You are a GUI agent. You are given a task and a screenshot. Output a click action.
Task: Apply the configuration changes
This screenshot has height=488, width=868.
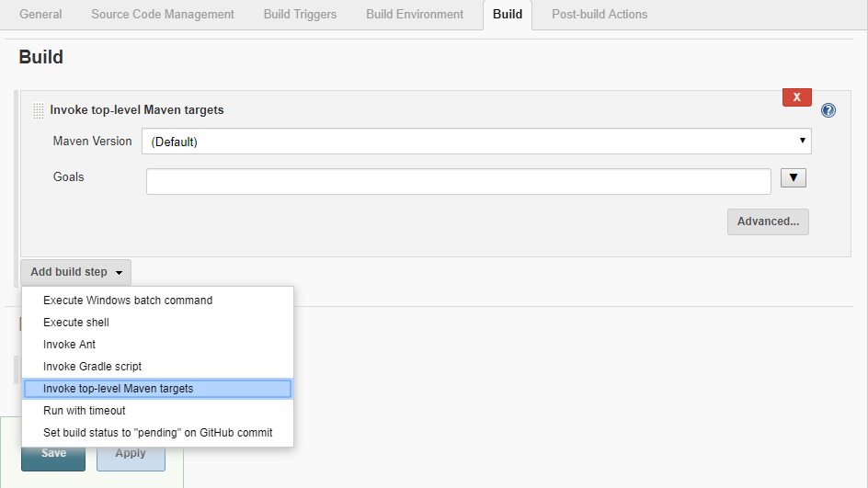click(x=131, y=454)
